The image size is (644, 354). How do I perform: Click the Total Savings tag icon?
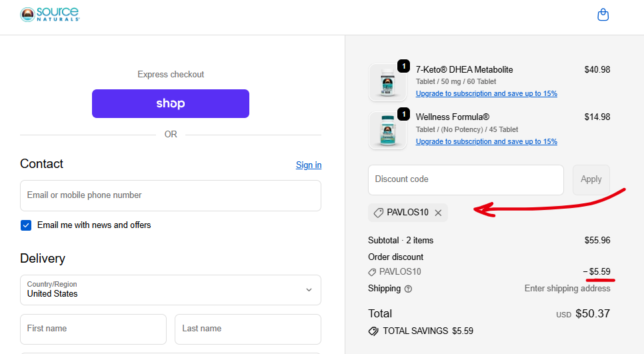pos(373,331)
